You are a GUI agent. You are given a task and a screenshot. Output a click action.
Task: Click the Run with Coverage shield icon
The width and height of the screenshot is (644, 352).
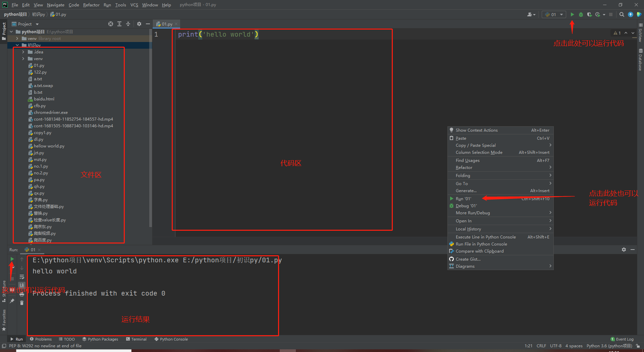pyautogui.click(x=589, y=14)
